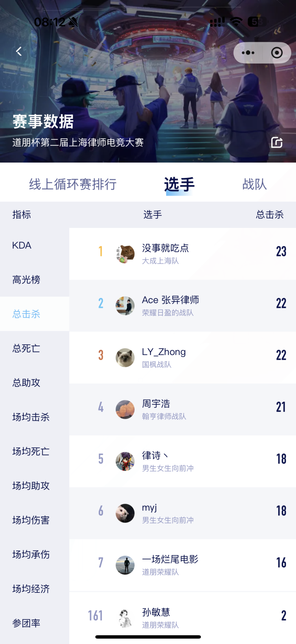Select 高光榜 in the sidebar
296x644 pixels.
tap(26, 280)
